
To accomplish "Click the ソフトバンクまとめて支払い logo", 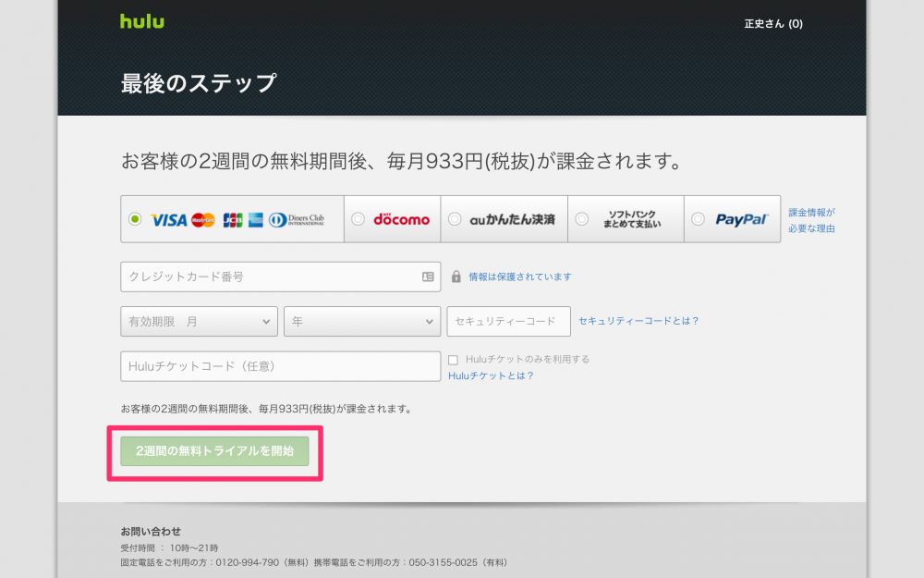I will click(x=632, y=219).
